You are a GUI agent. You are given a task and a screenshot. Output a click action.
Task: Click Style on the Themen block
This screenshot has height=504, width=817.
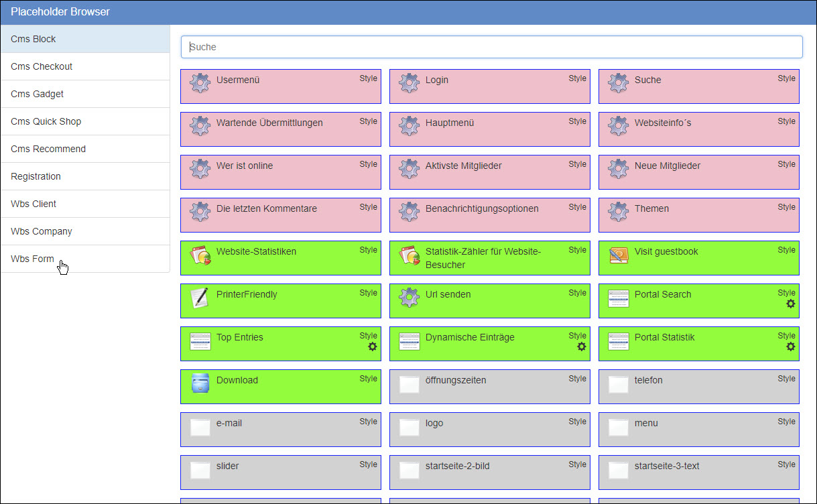tap(787, 207)
